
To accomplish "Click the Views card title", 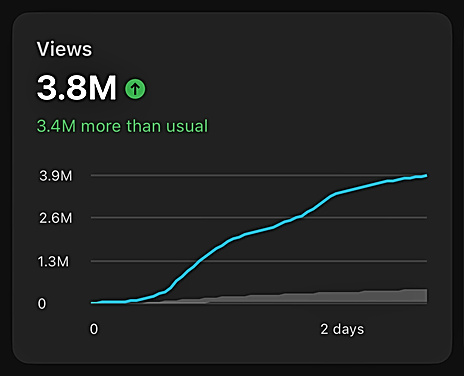I will coord(64,49).
